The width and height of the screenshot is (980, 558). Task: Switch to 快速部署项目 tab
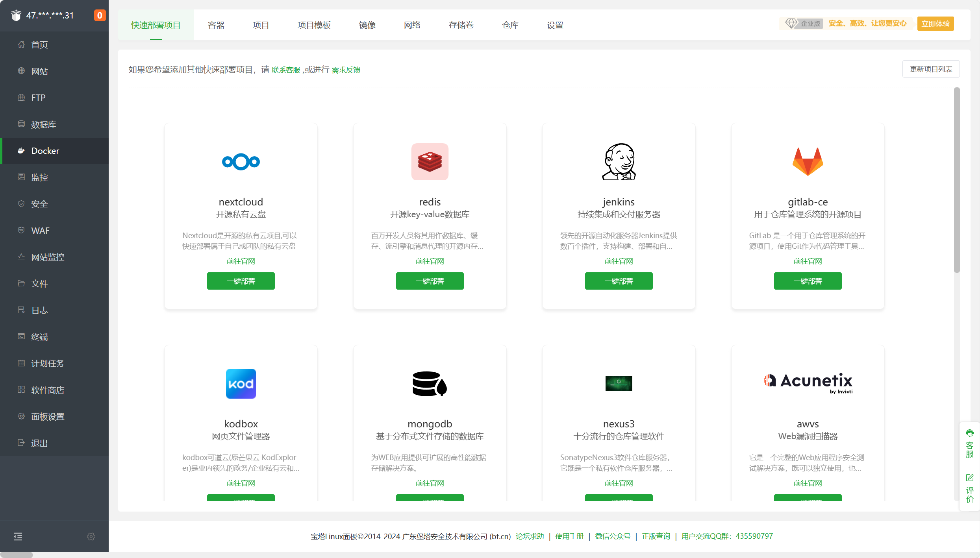pos(156,25)
